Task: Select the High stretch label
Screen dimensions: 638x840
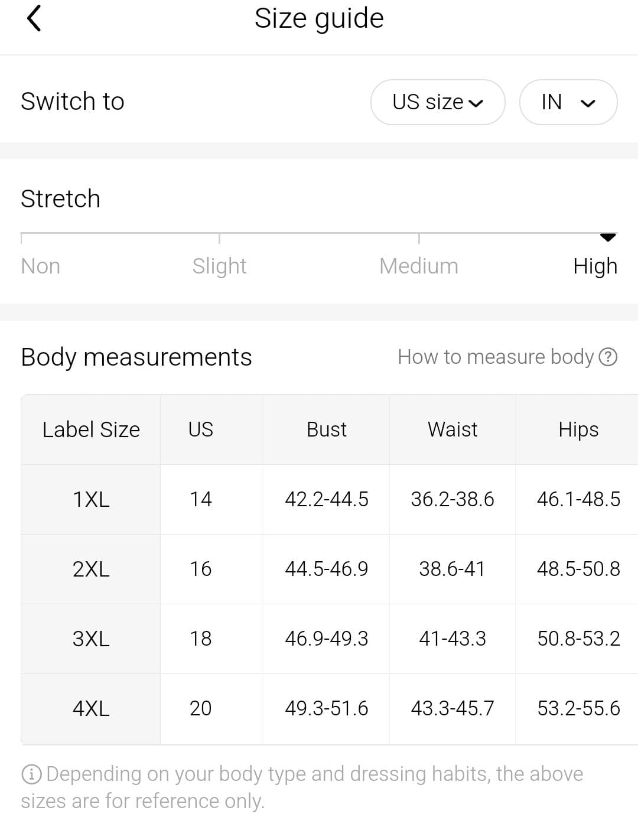Action: tap(595, 266)
